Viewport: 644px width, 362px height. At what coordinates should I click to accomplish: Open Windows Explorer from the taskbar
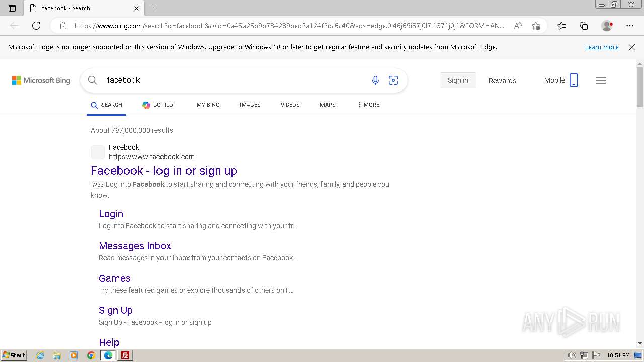point(57,355)
